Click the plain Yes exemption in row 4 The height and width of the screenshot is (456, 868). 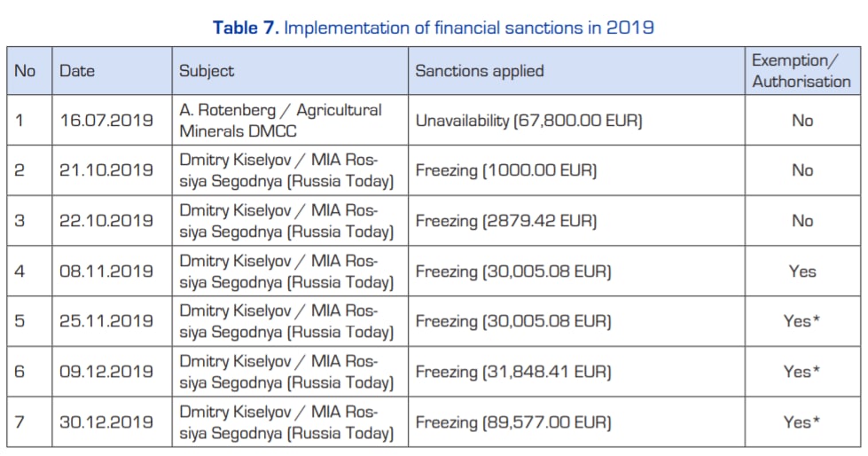[802, 271]
